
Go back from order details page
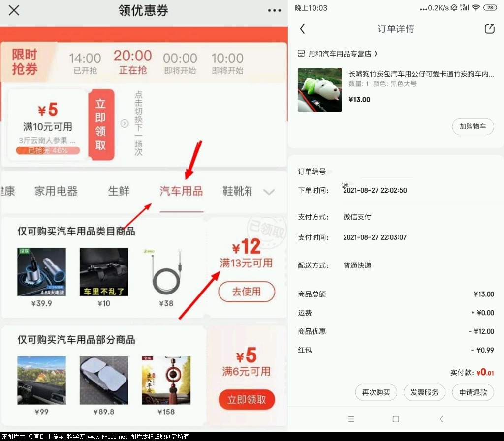pyautogui.click(x=302, y=29)
